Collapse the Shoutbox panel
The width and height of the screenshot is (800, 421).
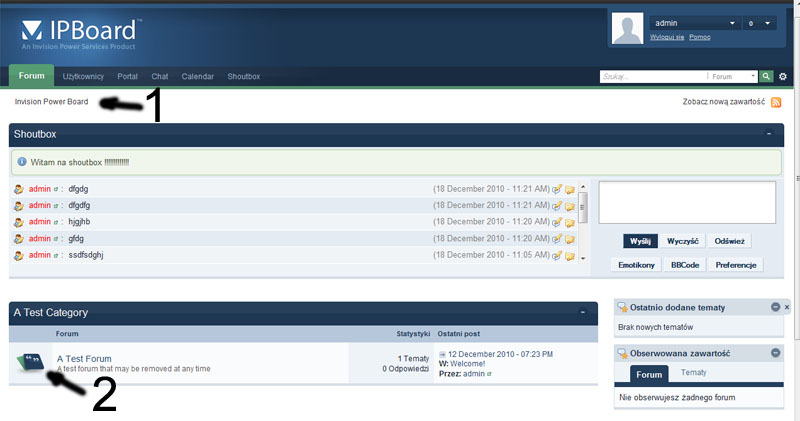pos(769,133)
